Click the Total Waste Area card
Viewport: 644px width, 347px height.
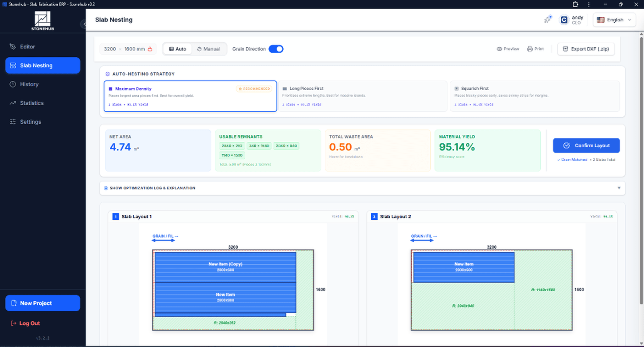pyautogui.click(x=378, y=151)
